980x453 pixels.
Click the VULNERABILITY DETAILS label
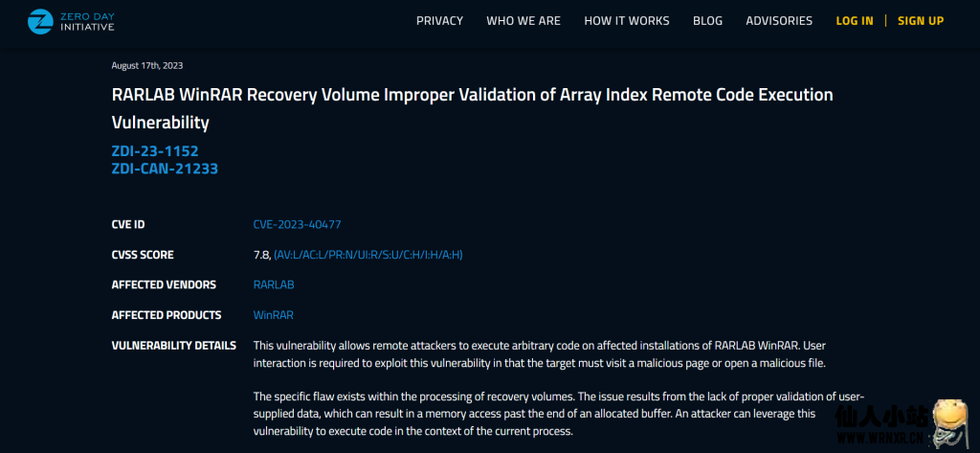pos(174,346)
